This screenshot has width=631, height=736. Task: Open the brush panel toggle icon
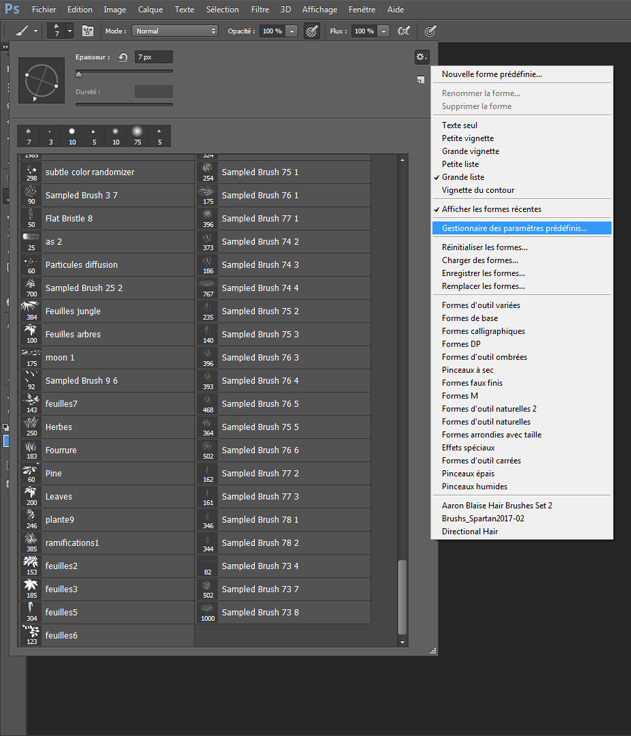87,31
